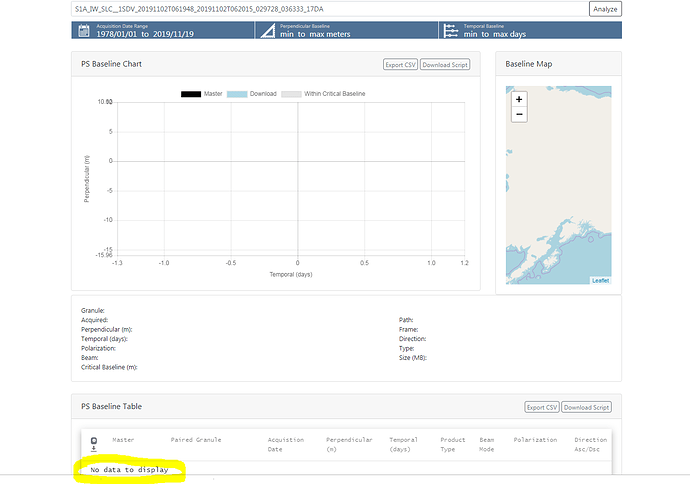This screenshot has height=484, width=690.
Task: Sort table by Master column
Action: point(123,440)
